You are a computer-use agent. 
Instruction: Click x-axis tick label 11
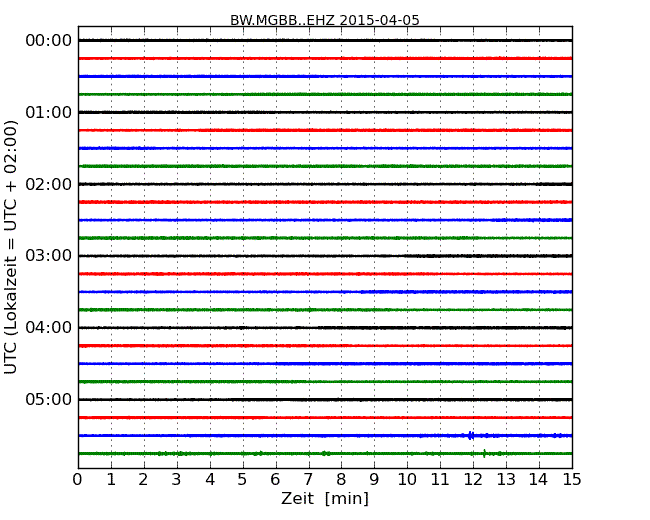coord(440,480)
